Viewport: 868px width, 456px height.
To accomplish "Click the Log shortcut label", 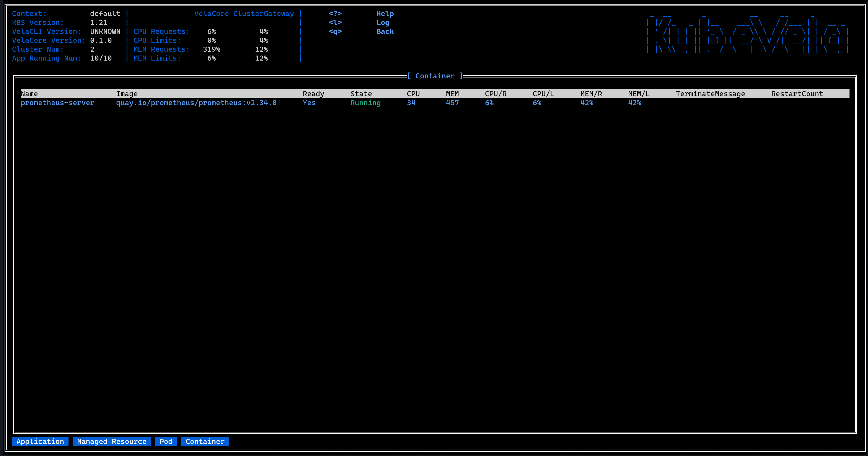I will point(383,23).
